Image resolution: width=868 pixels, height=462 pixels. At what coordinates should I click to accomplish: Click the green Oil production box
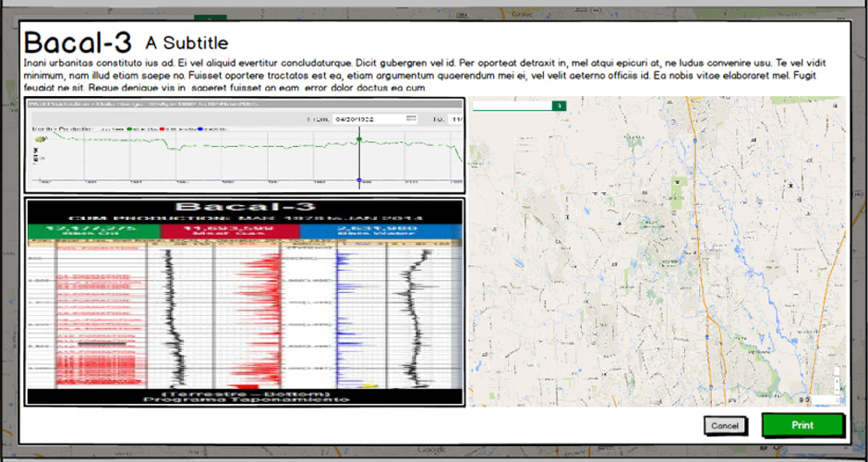tap(93, 232)
